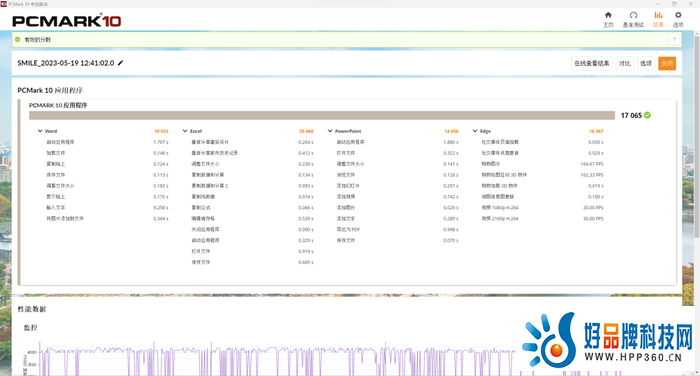Click the 对比 compare button
This screenshot has height=376, width=700.
625,63
